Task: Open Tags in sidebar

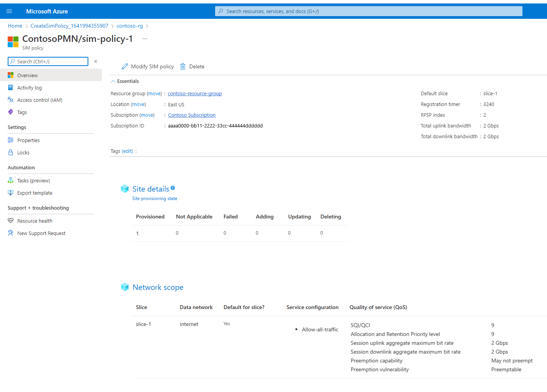Action: [x=22, y=112]
